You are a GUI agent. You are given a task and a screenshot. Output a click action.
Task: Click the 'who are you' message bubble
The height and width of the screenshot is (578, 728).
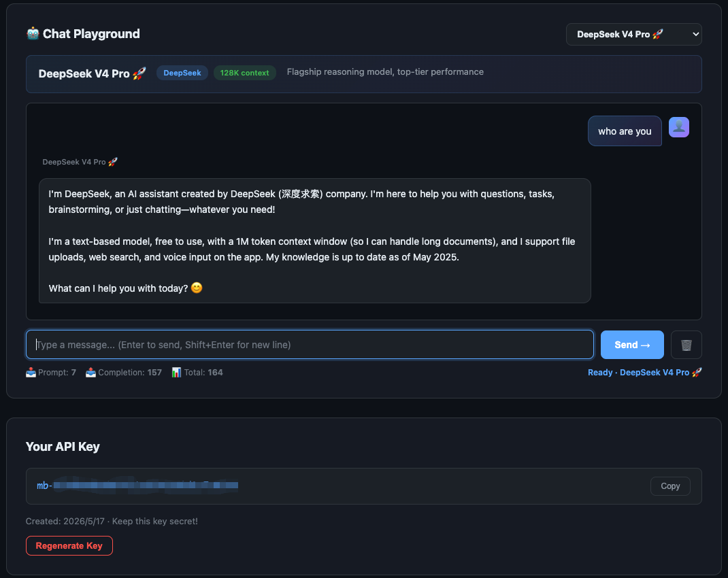(625, 131)
